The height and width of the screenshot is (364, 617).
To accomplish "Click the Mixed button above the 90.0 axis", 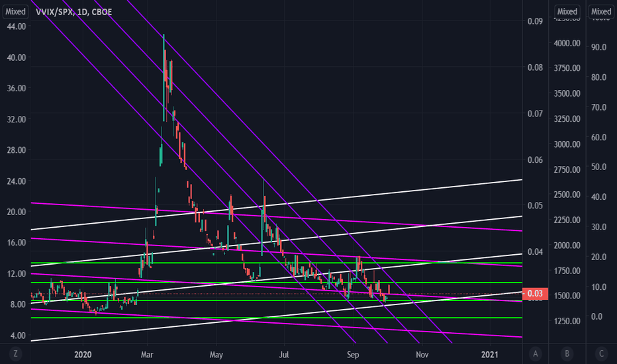I will click(x=601, y=12).
